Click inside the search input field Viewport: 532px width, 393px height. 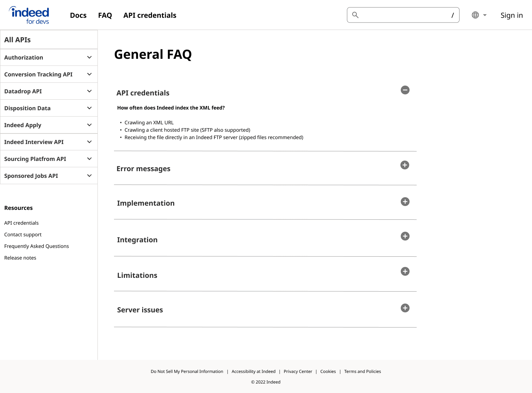[403, 15]
